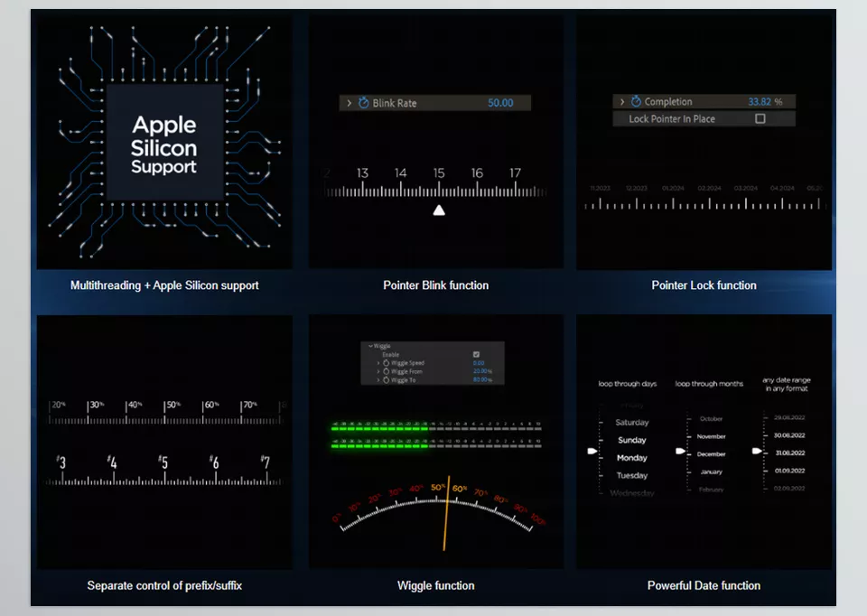Click "Saturday" in the days list
This screenshot has width=867, height=616.
click(x=632, y=423)
